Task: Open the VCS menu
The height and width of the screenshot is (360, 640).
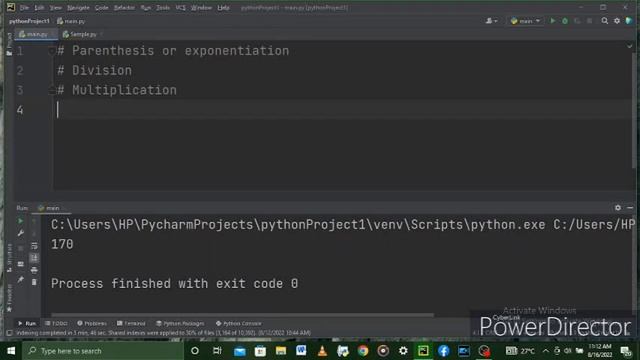Action: (180, 7)
